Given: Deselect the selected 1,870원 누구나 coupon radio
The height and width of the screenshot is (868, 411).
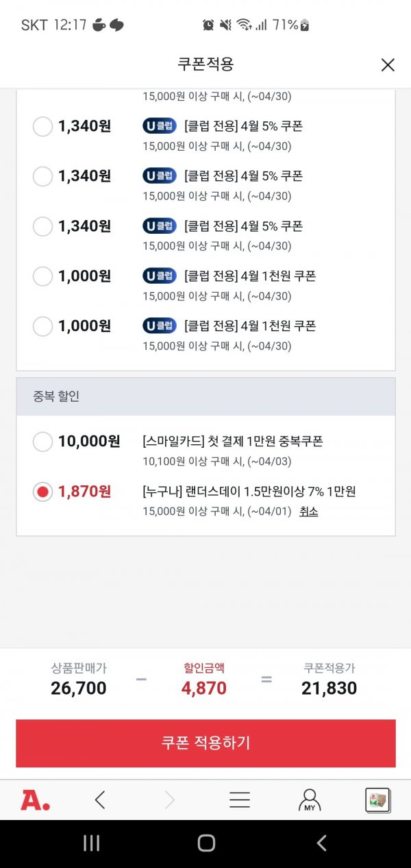Looking at the screenshot, I should point(42,492).
